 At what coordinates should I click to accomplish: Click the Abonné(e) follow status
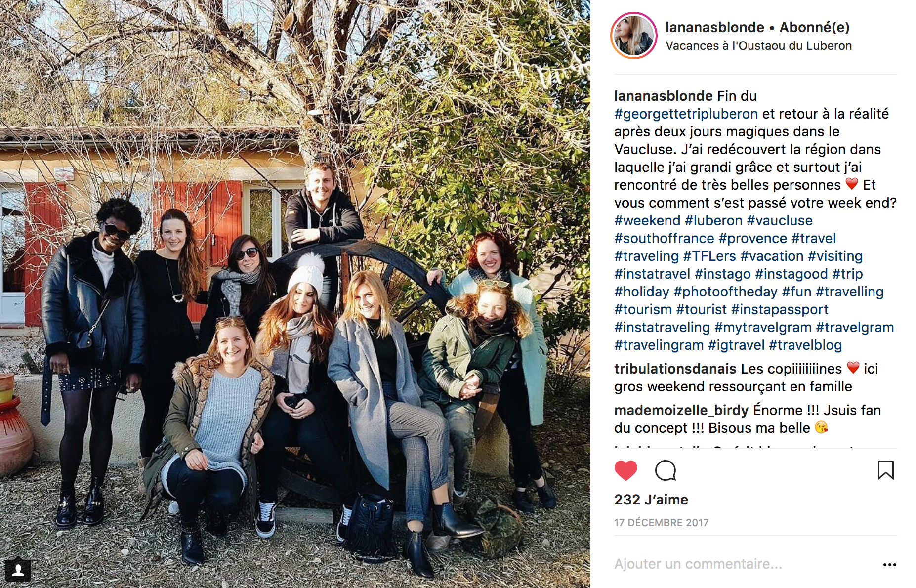(x=814, y=27)
